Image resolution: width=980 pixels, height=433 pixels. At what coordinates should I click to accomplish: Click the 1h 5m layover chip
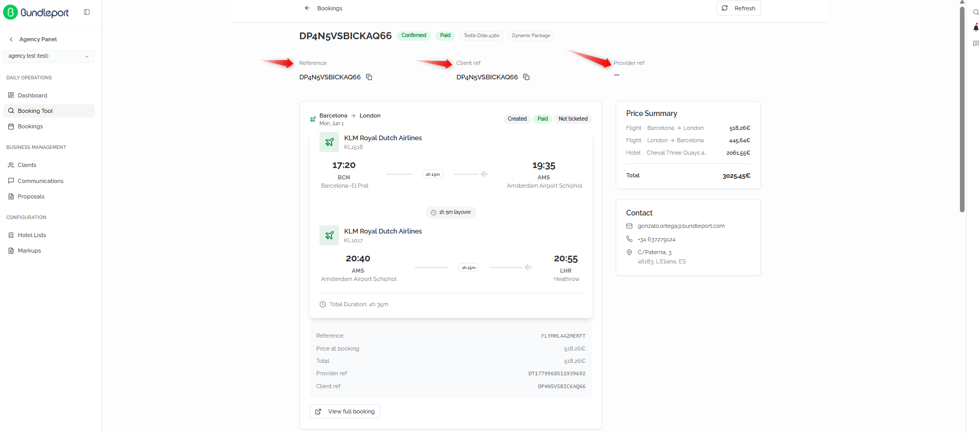click(x=451, y=212)
